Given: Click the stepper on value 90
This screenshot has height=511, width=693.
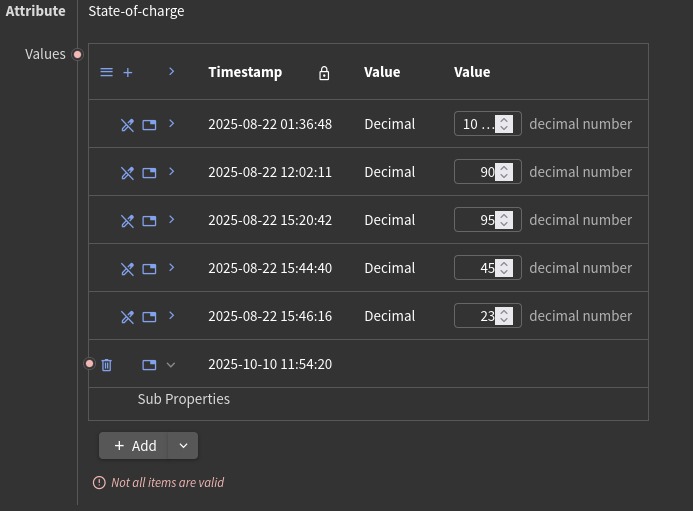Looking at the screenshot, I should 505,172.
